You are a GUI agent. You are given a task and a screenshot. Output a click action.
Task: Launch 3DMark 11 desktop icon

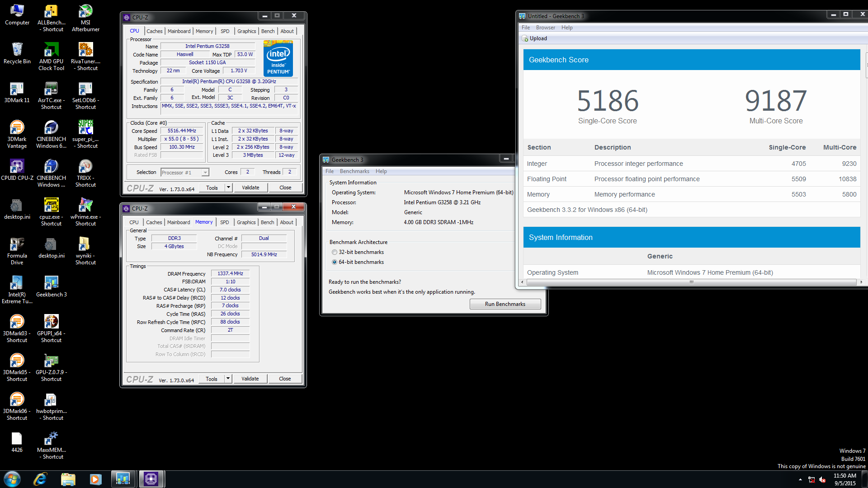(x=17, y=92)
